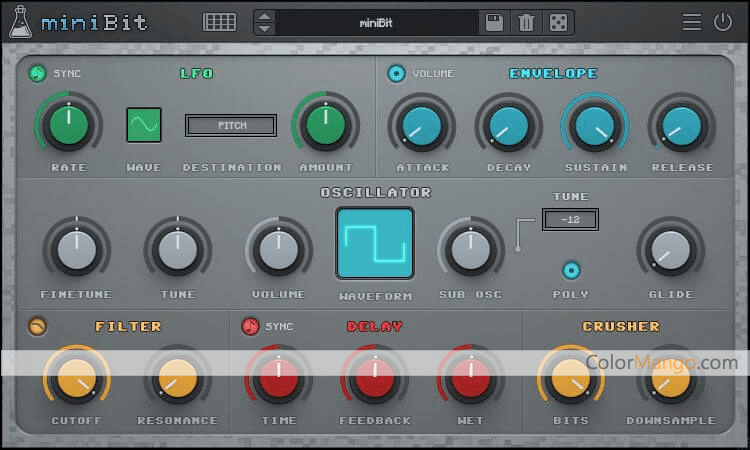Click the Filter Resonance knob
The height and width of the screenshot is (450, 750).
pyautogui.click(x=178, y=378)
